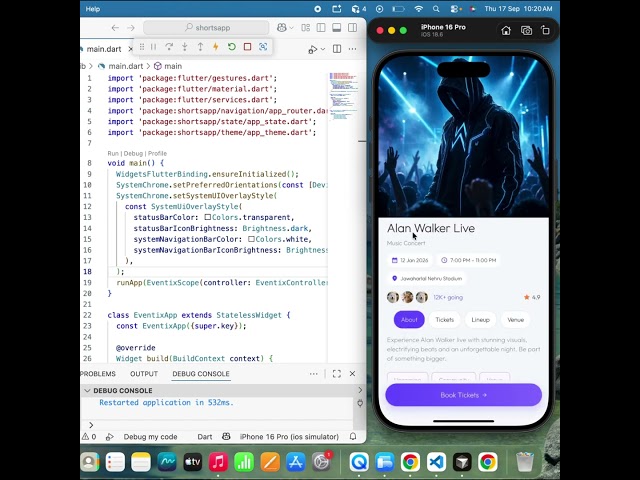Select iPhone 16 Pro device in status bar

[289, 437]
